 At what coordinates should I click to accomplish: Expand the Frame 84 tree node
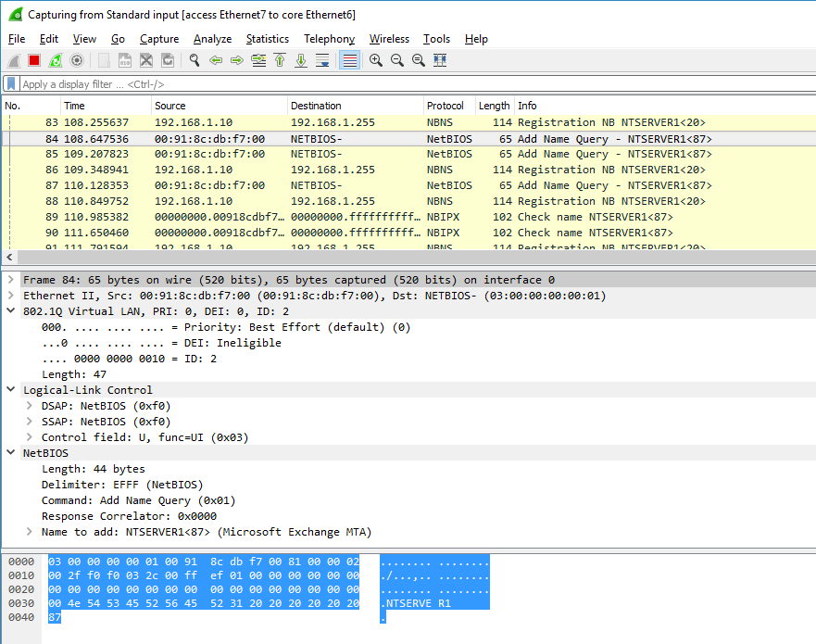[10, 280]
